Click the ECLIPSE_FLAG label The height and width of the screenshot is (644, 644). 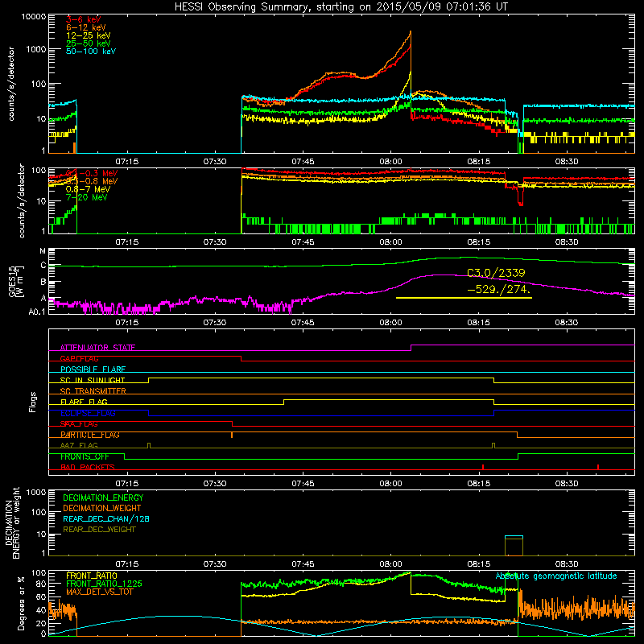tap(88, 413)
